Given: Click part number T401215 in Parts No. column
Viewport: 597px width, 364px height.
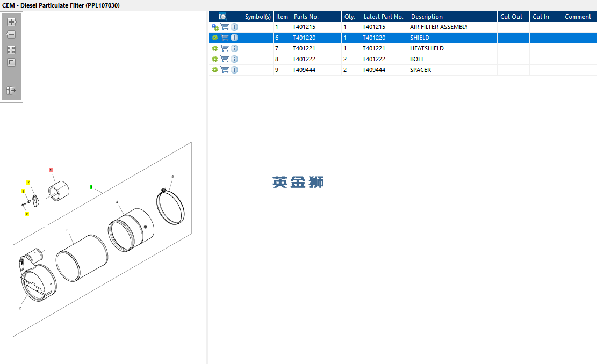Looking at the screenshot, I should click(304, 27).
